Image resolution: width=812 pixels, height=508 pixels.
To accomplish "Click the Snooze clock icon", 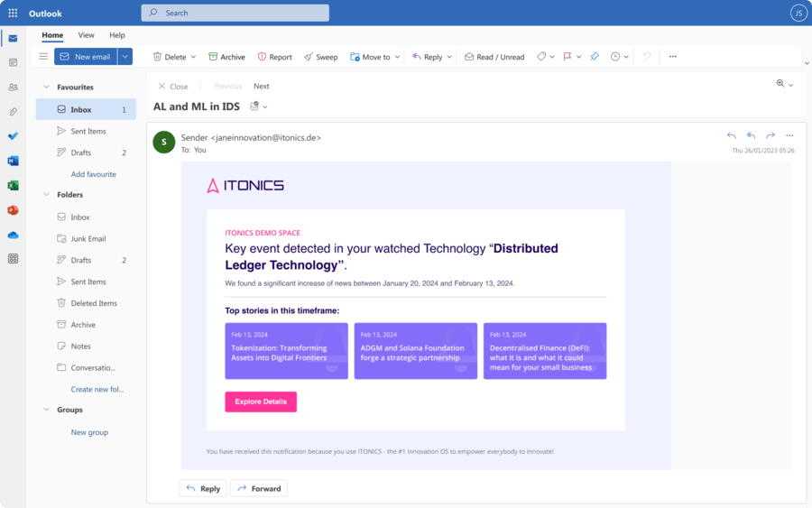I will pos(615,57).
